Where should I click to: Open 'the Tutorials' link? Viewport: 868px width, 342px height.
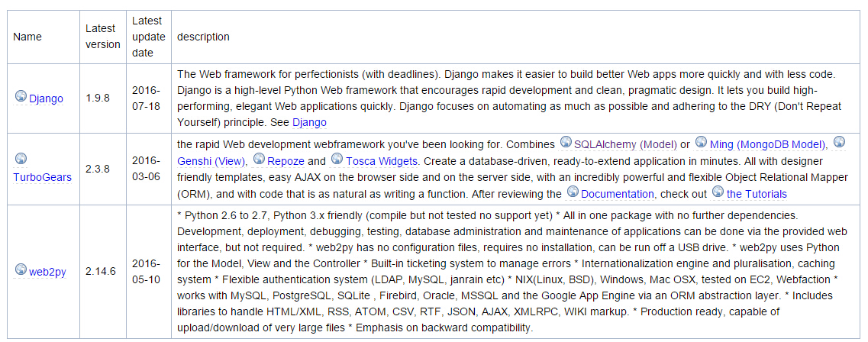(757, 195)
